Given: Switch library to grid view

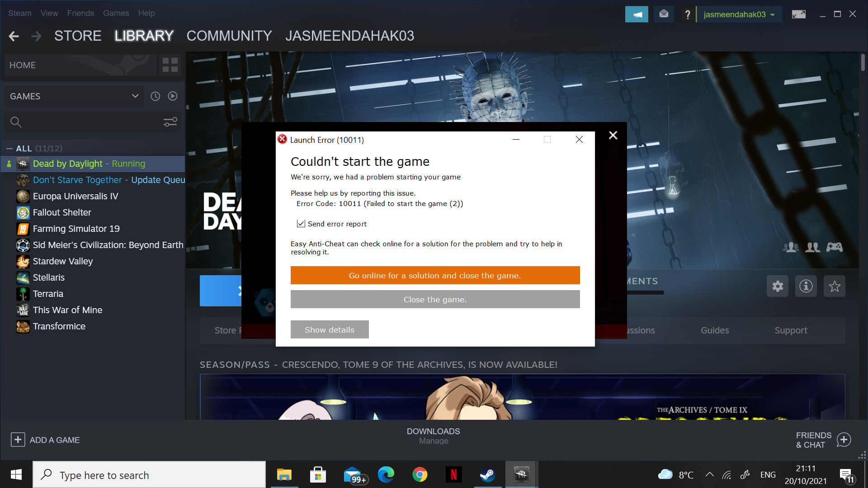Looking at the screenshot, I should pos(170,65).
